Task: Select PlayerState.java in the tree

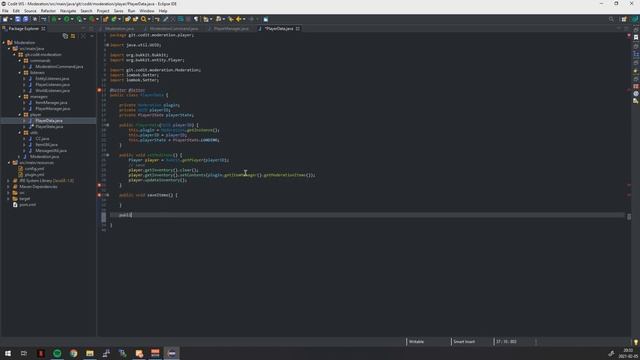Action: [x=49, y=127]
